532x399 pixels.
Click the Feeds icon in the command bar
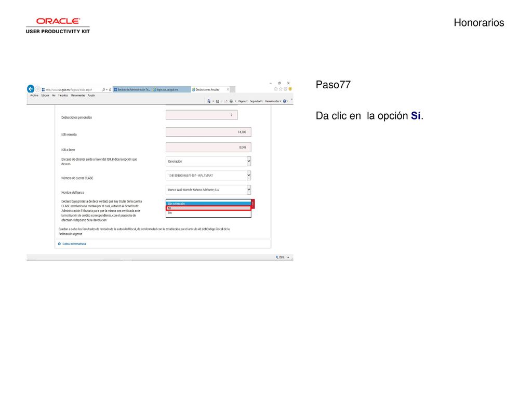pyautogui.click(x=218, y=101)
